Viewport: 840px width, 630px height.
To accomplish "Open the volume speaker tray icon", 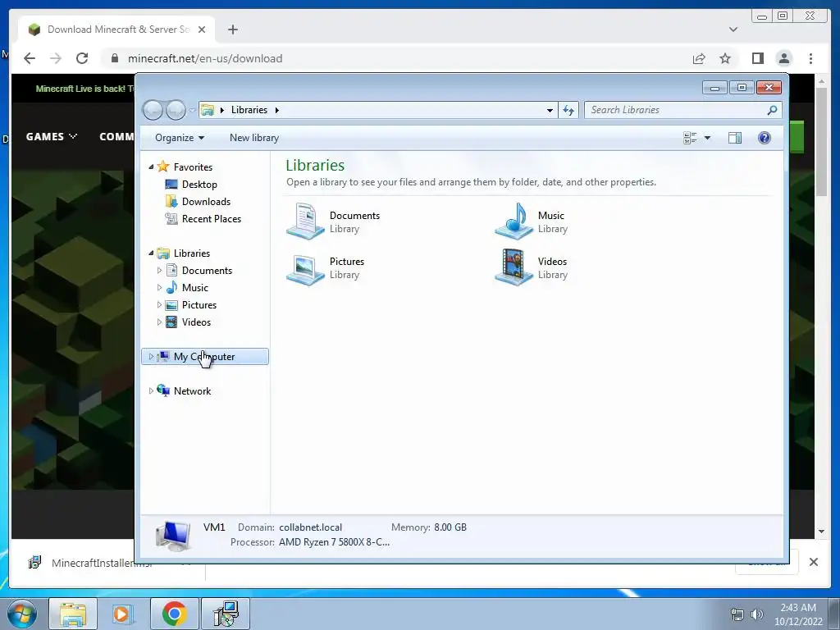I will point(757,614).
